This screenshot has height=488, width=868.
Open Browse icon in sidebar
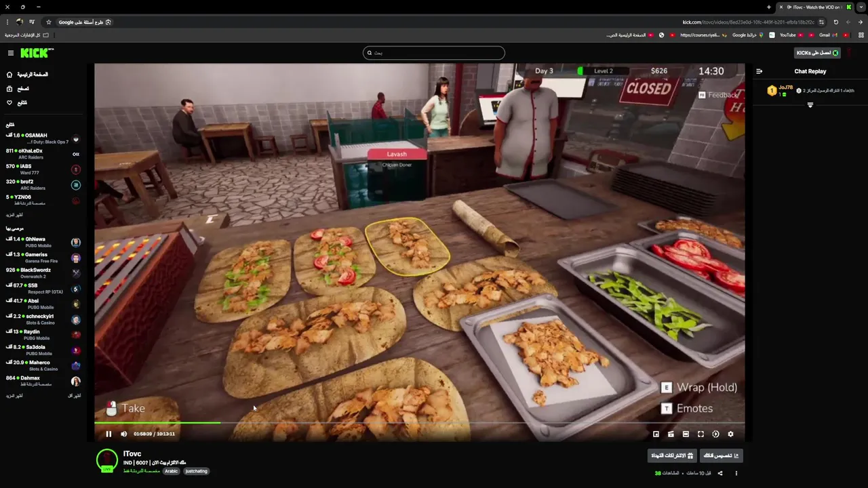click(x=9, y=89)
